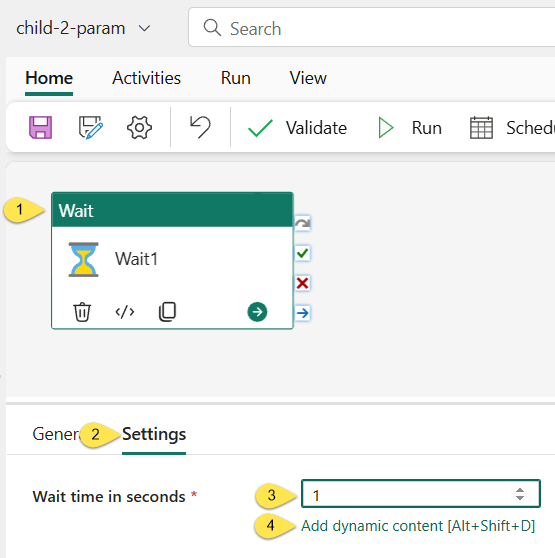Image resolution: width=555 pixels, height=558 pixels.
Task: Delete the Wait1 activity via trash icon
Action: tap(82, 312)
